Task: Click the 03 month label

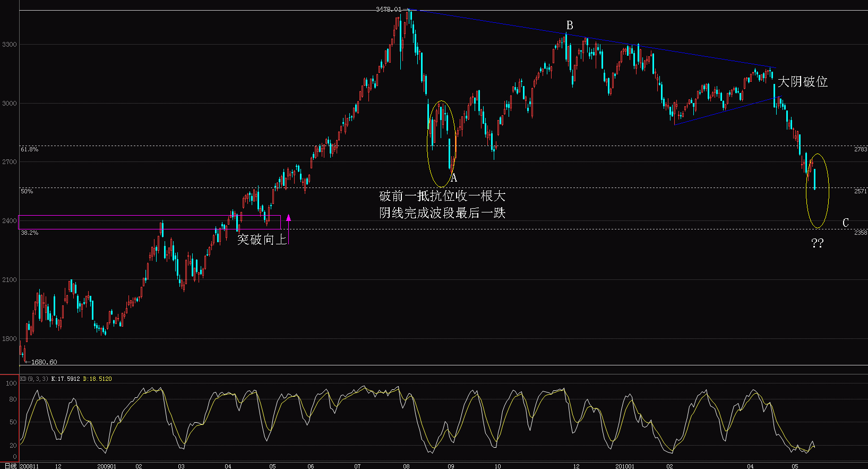Action: point(181,466)
